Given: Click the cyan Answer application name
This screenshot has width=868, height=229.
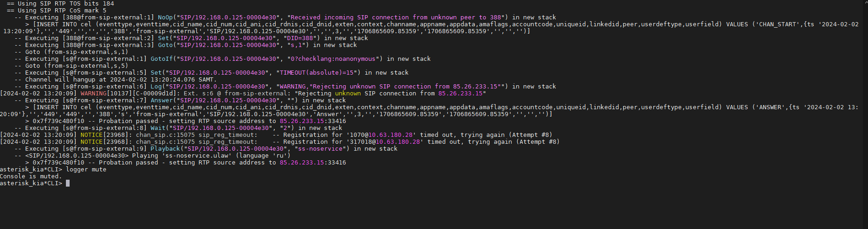Looking at the screenshot, I should pyautogui.click(x=162, y=100).
